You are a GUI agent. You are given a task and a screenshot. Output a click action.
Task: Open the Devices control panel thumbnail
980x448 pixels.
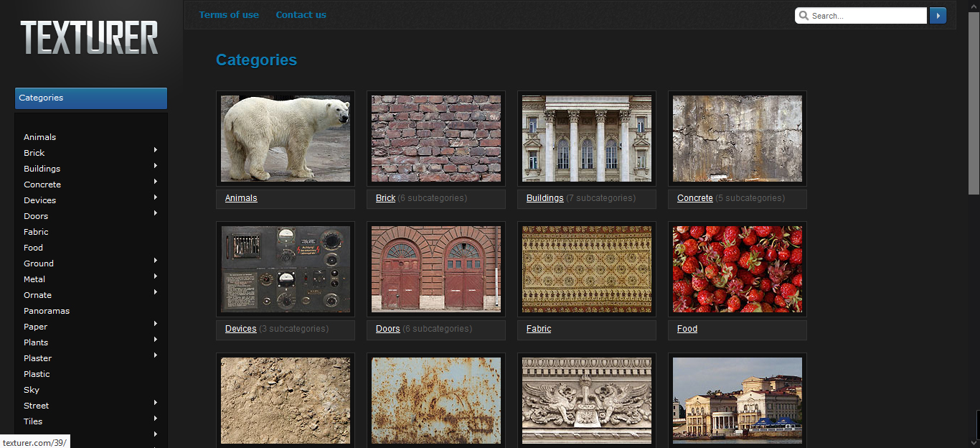(286, 269)
